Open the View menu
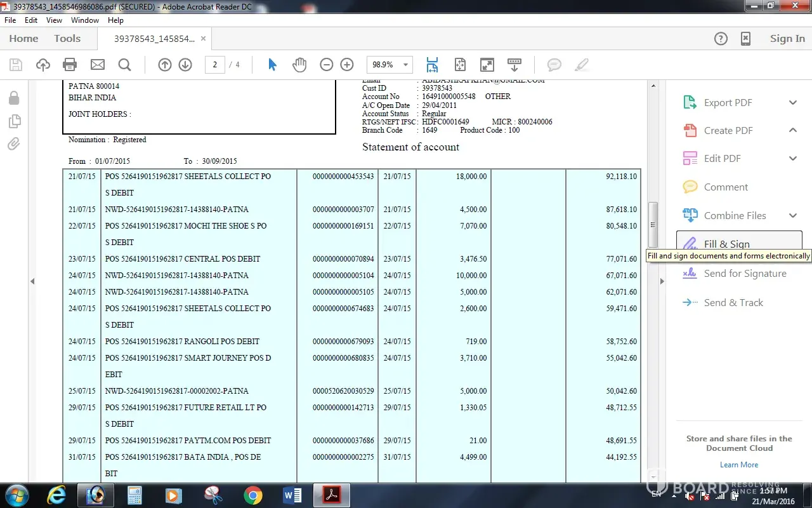The height and width of the screenshot is (508, 812). coord(54,20)
